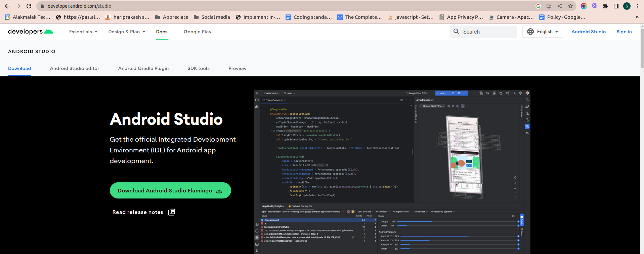
Task: Switch to the Android Gradle Plugin tab
Action: [143, 68]
